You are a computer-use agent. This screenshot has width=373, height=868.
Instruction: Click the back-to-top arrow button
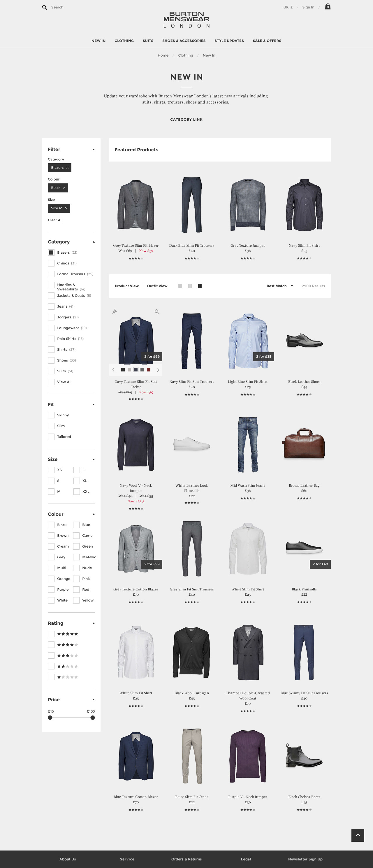point(358,835)
